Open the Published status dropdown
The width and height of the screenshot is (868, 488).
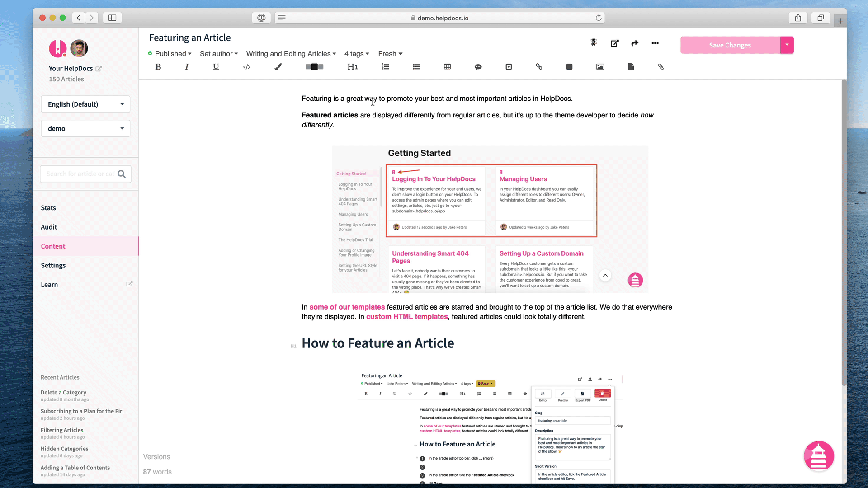[170, 54]
